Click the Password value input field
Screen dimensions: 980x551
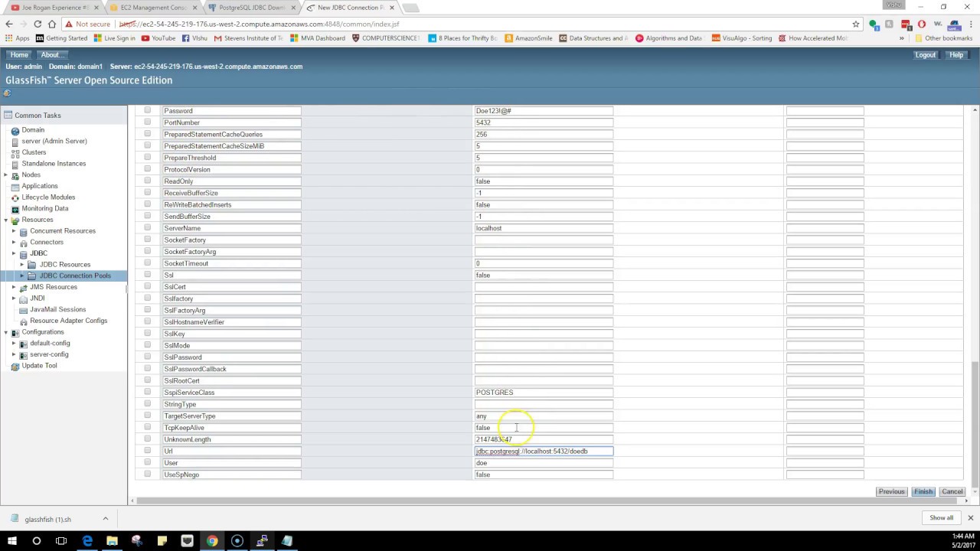click(x=544, y=111)
